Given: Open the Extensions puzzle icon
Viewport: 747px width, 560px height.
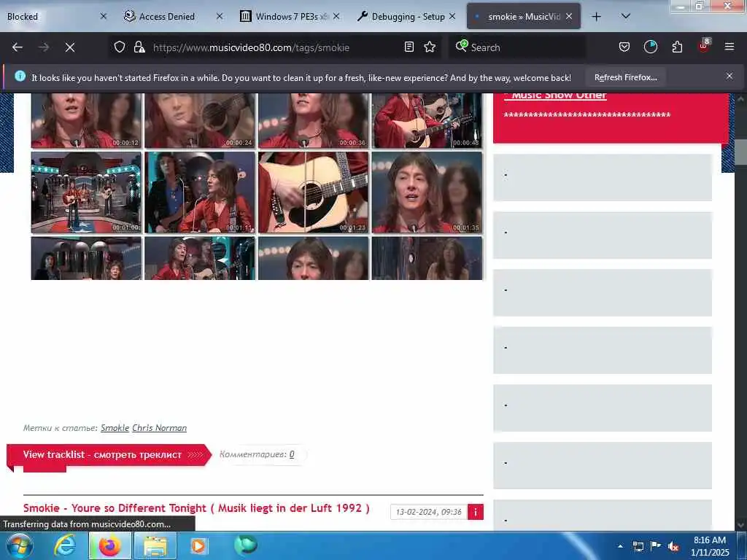Looking at the screenshot, I should 677,47.
